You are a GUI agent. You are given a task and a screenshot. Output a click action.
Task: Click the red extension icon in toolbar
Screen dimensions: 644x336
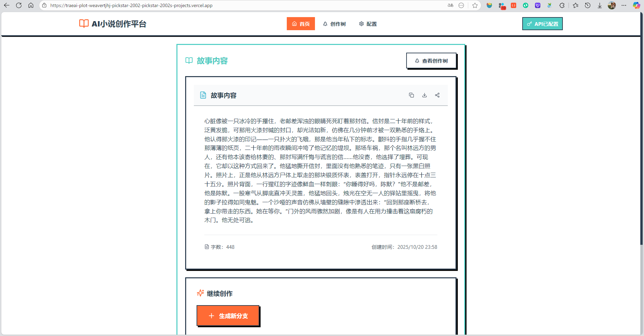[x=514, y=5]
